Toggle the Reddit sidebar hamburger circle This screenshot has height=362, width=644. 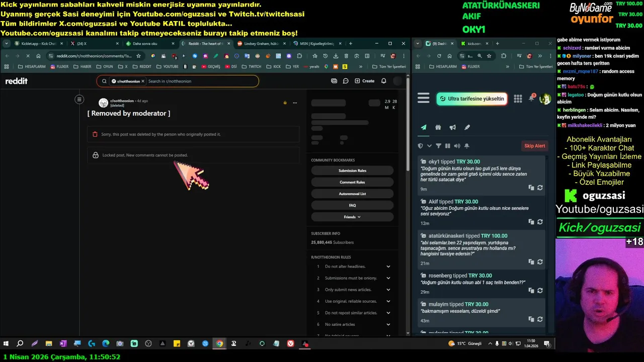tap(79, 100)
